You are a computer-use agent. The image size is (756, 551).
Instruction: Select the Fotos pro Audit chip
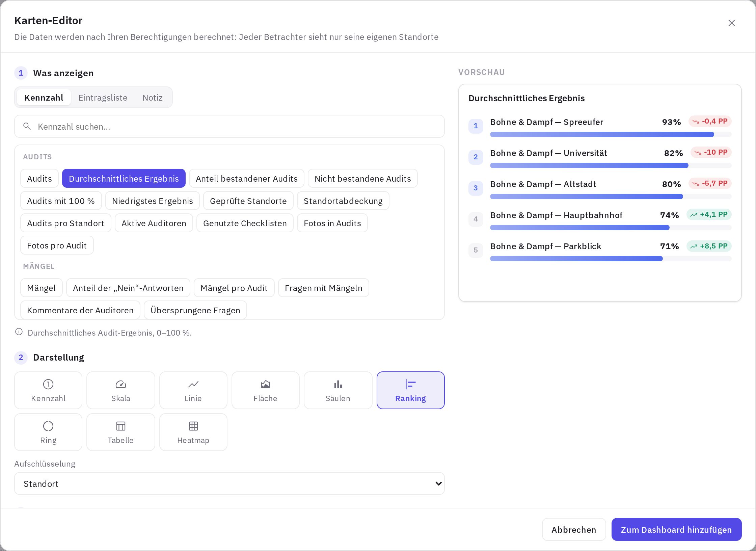click(57, 245)
